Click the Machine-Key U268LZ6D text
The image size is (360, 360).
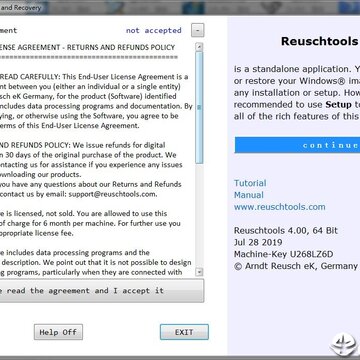[x=283, y=254]
